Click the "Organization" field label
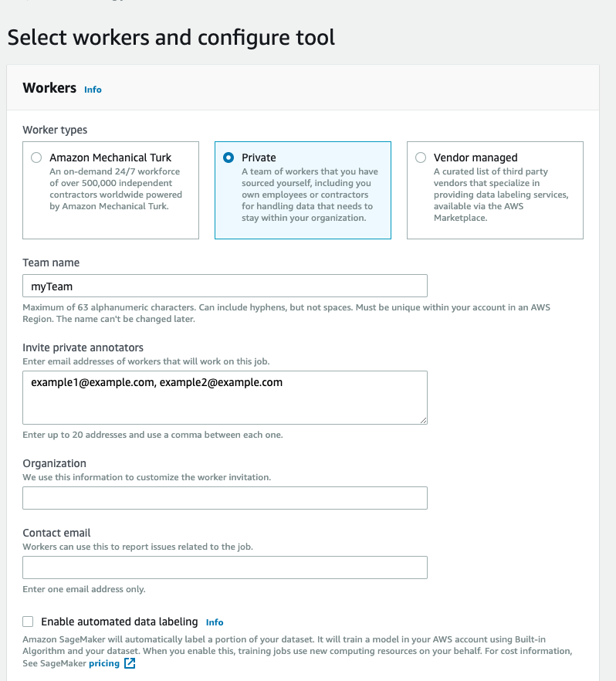This screenshot has width=616, height=681. tap(54, 463)
